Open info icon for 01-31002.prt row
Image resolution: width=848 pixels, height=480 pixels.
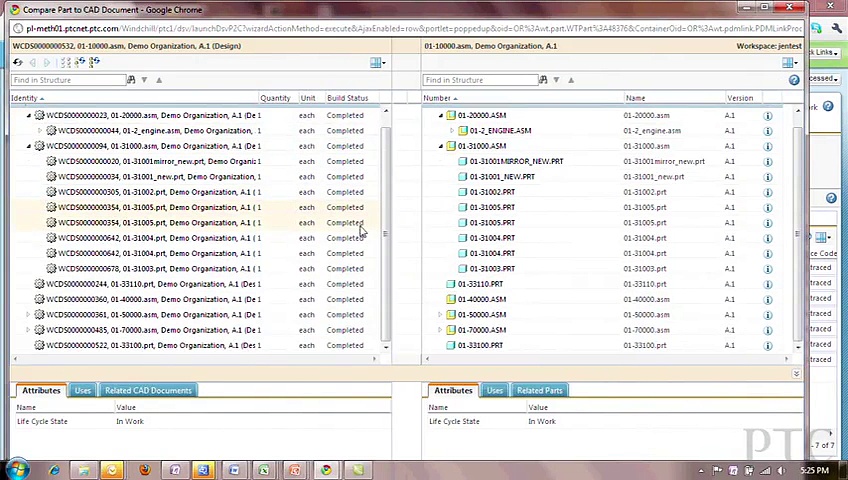768,192
